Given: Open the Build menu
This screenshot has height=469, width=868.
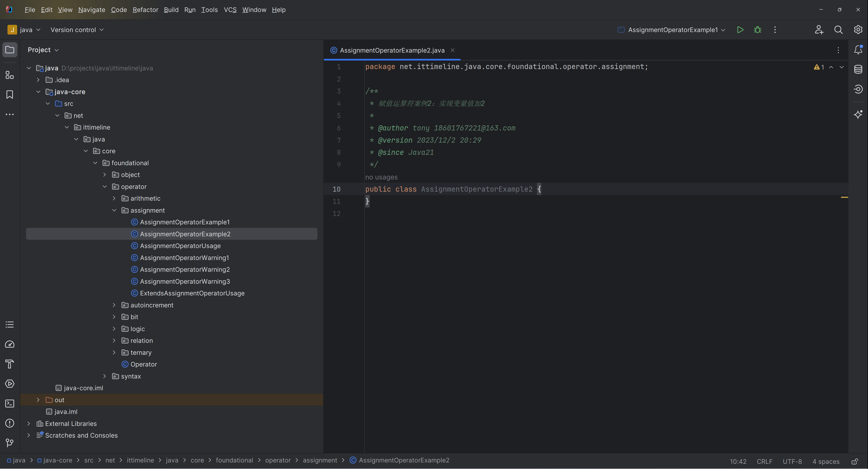Looking at the screenshot, I should [171, 10].
